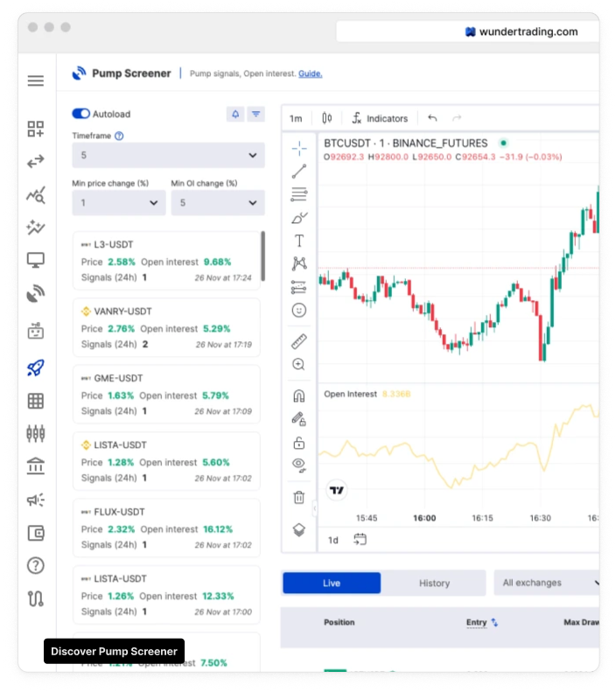Select the zoom in chart tool
This screenshot has width=616, height=692.
[298, 364]
